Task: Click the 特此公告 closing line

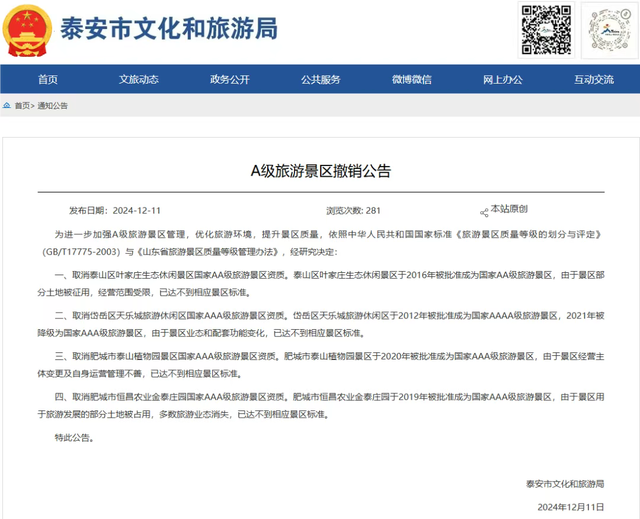Action: [x=75, y=438]
